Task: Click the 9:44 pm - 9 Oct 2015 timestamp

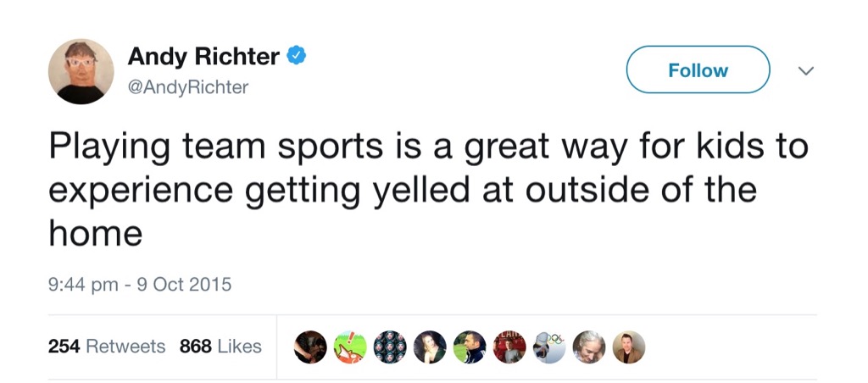Action: [x=140, y=285]
